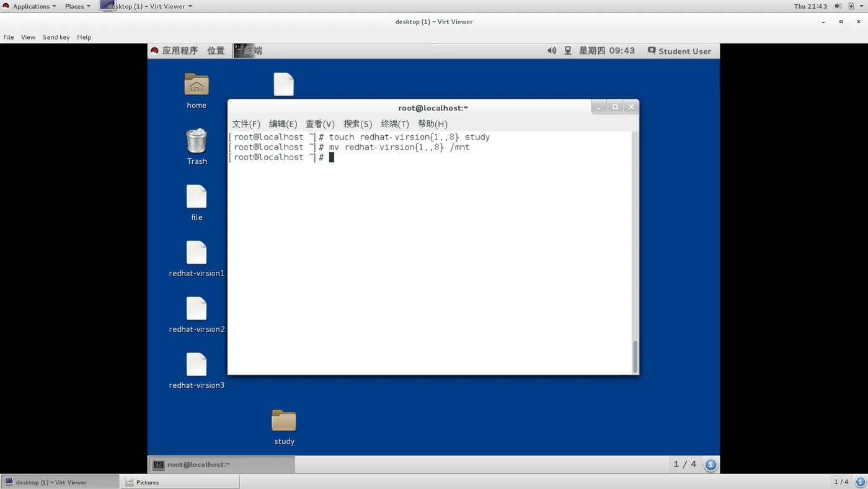Click the terminal title bar root@localhost:~
Viewport: 868px width, 489px height.
tap(433, 107)
